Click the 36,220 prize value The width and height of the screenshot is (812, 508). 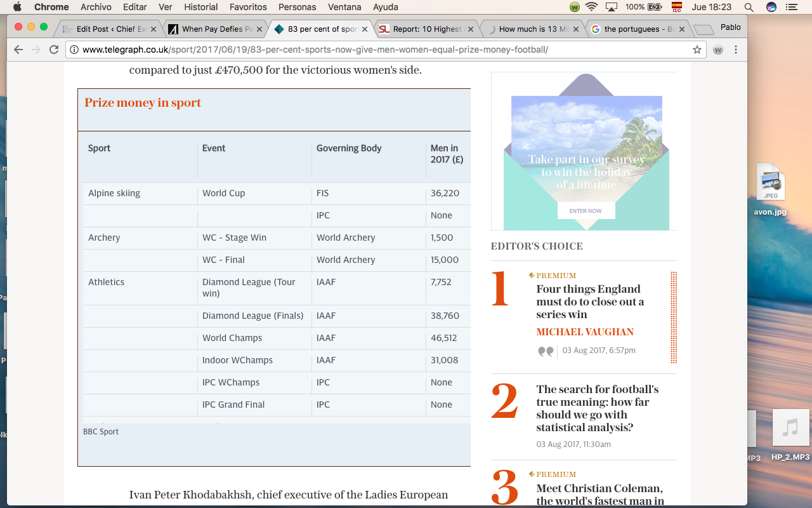[x=445, y=193]
